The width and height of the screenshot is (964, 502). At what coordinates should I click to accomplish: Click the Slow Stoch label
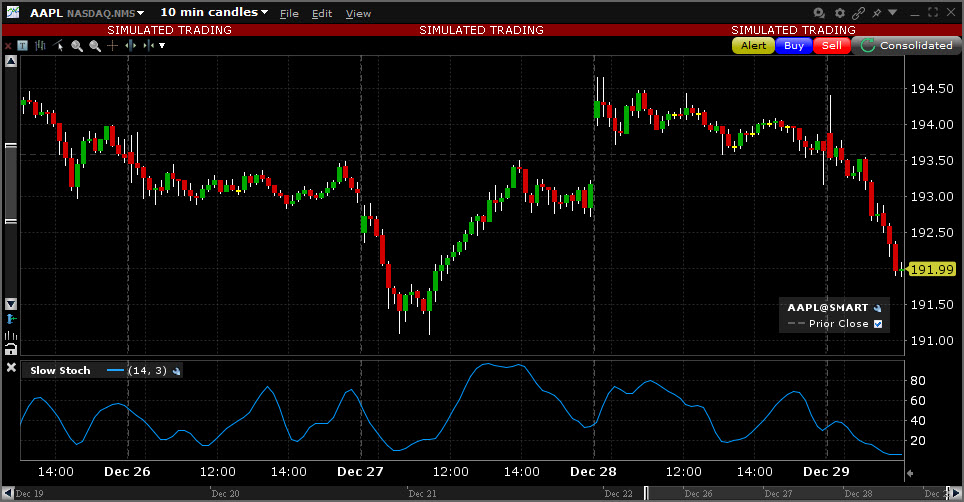(x=60, y=371)
